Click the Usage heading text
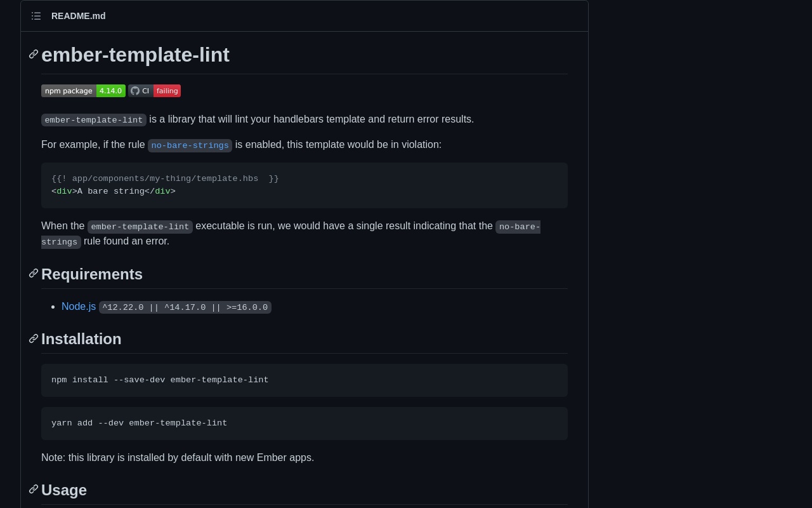Viewport: 812px width, 508px height. pyautogui.click(x=64, y=490)
